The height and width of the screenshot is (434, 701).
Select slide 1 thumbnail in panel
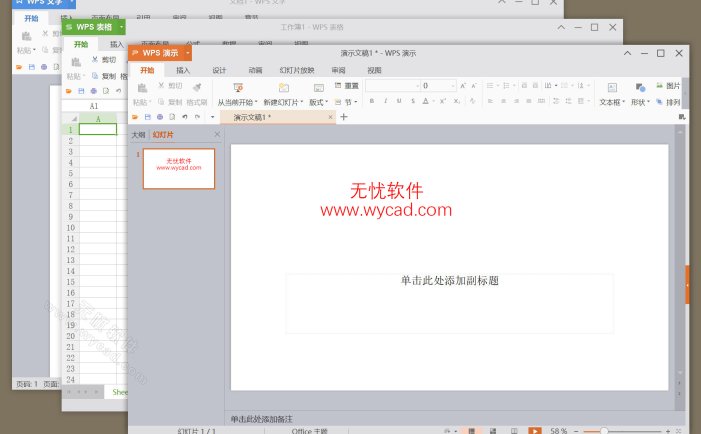pyautogui.click(x=179, y=169)
